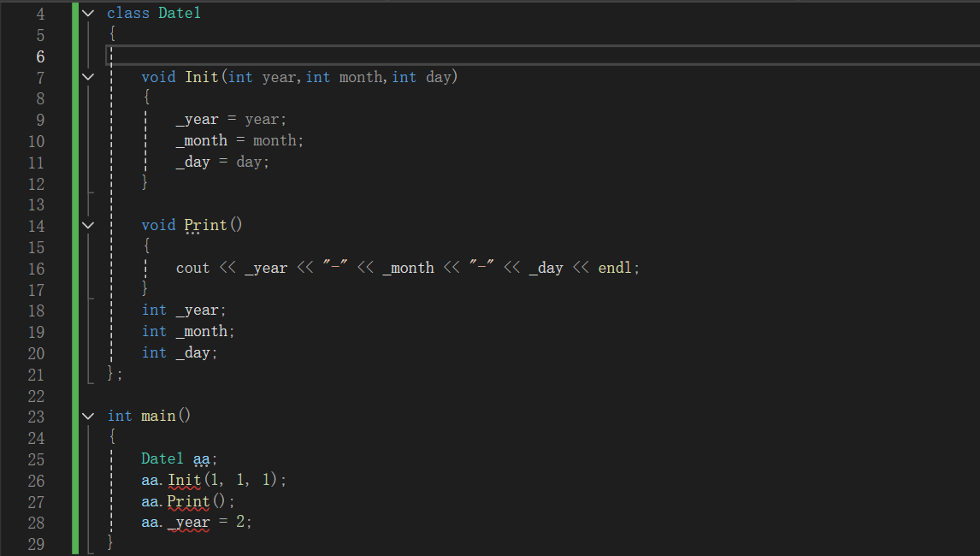The width and height of the screenshot is (980, 556).
Task: Click '_day = day;' assignment on line 11
Action: (222, 162)
